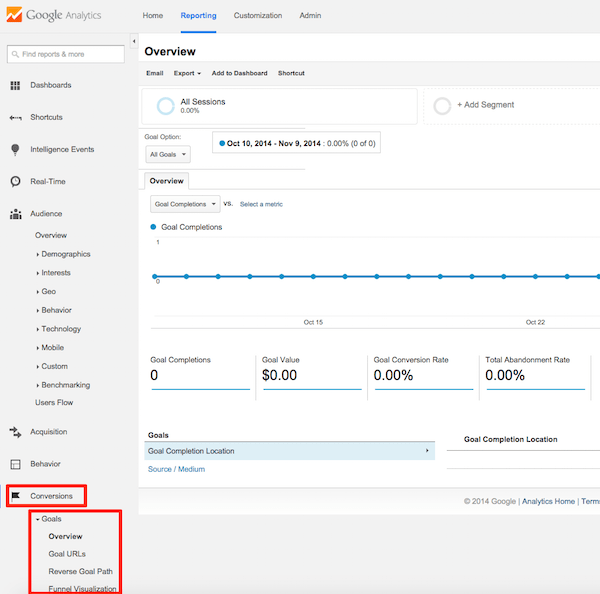Open the Admin tab

point(310,16)
